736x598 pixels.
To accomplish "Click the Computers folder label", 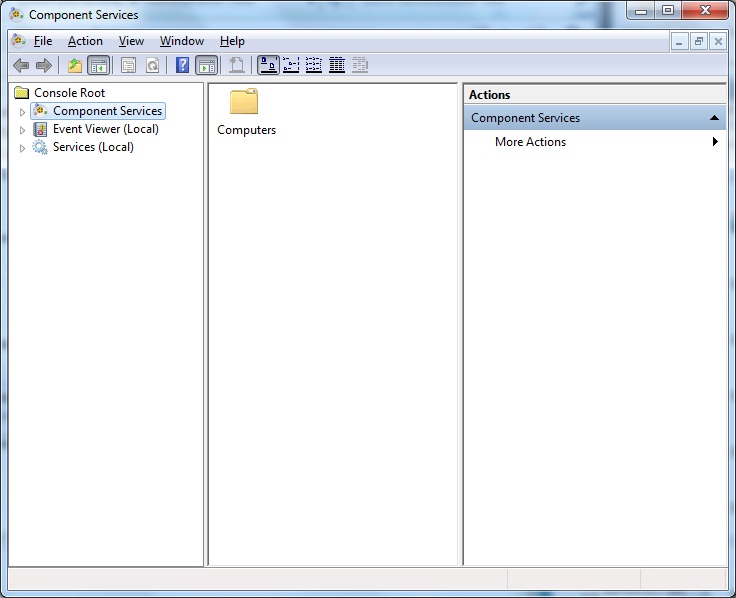I will click(x=246, y=130).
